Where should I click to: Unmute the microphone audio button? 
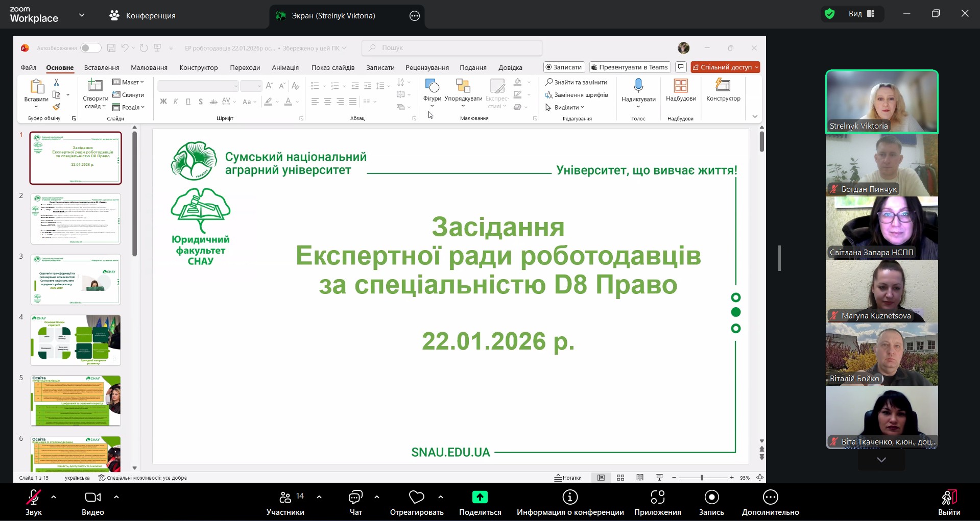(x=34, y=498)
